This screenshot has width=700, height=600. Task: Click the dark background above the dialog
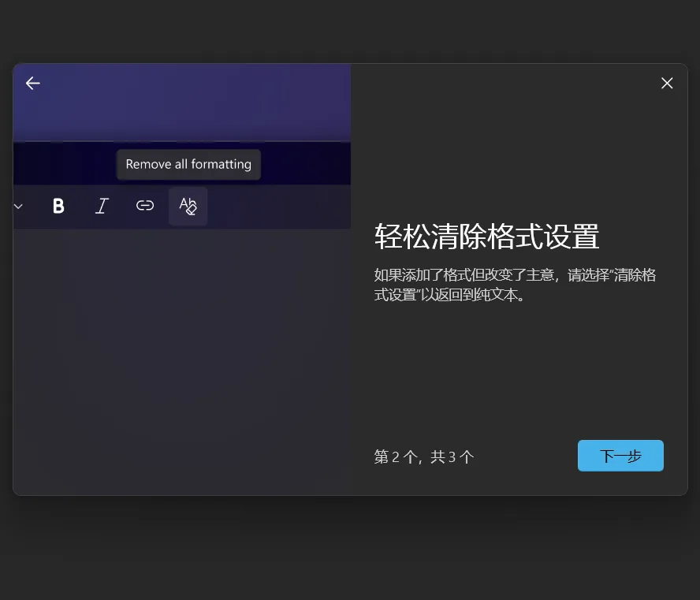click(x=350, y=32)
